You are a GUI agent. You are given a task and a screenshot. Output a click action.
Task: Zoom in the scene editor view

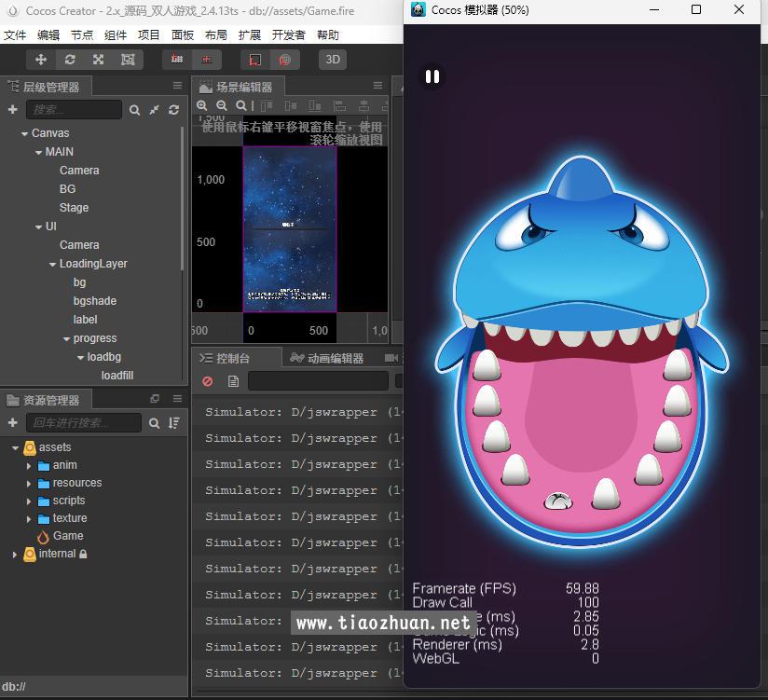pyautogui.click(x=202, y=106)
